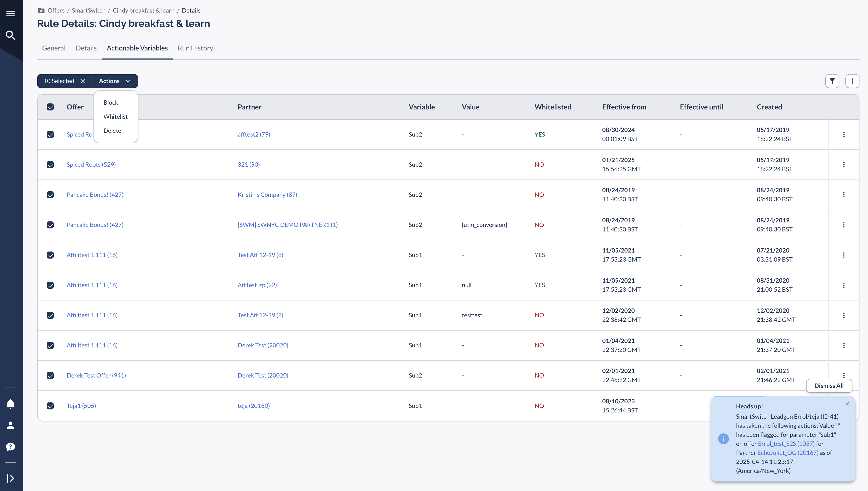
Task: Click the info icon in Heads up toast
Action: (723, 439)
